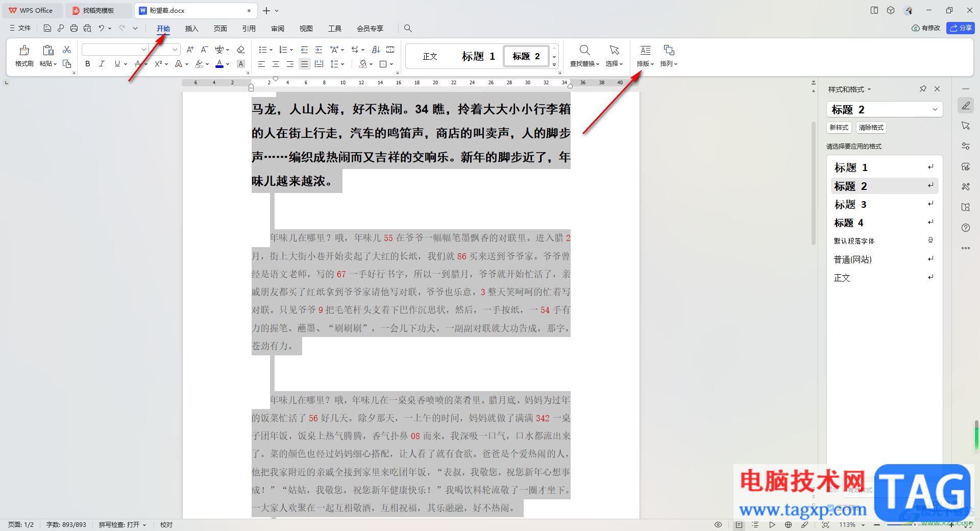
Task: Toggle page view layout in status bar
Action: 739,524
